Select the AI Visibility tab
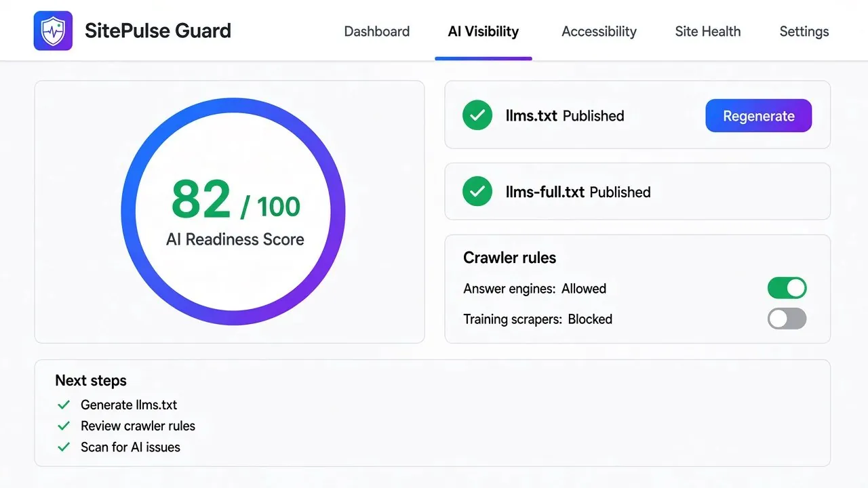 coord(484,31)
